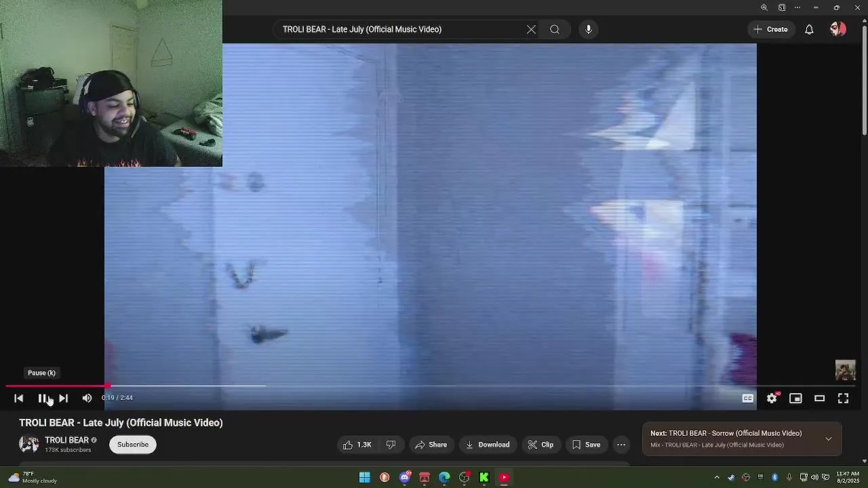This screenshot has width=868, height=488.
Task: Open OBS Studio from taskbar
Action: pos(465,477)
